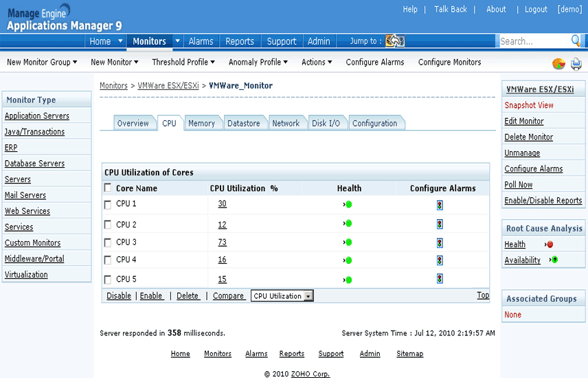The height and width of the screenshot is (378, 588).
Task: Click the Top link
Action: [483, 295]
